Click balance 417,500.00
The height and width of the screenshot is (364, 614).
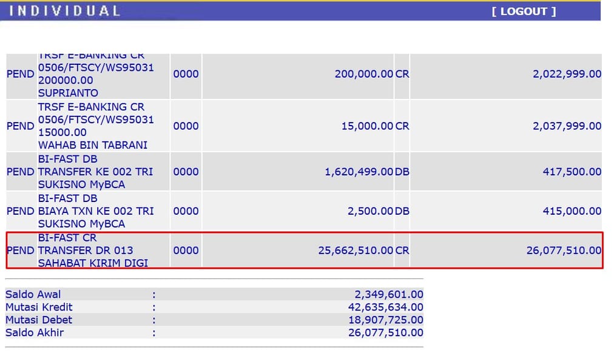[572, 172]
